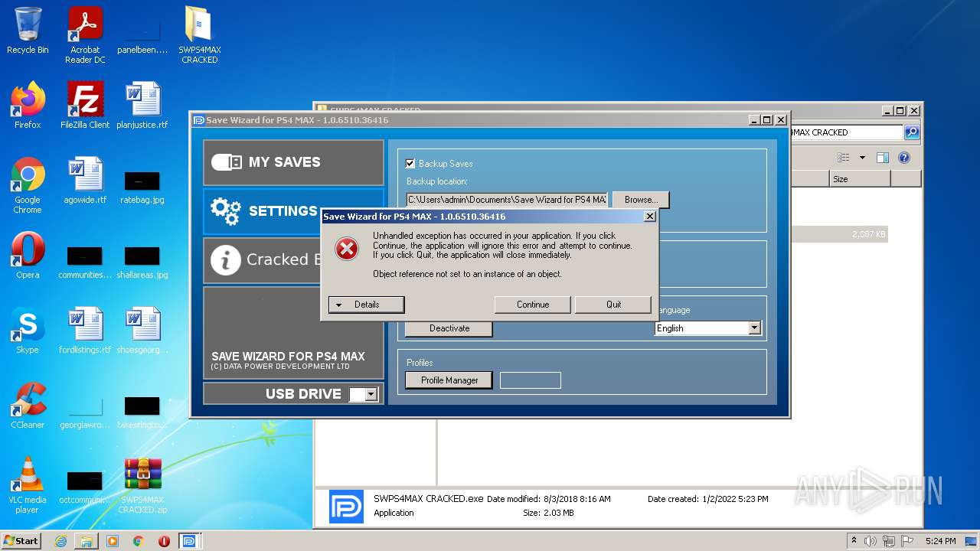Click the empty profile name field

point(531,380)
